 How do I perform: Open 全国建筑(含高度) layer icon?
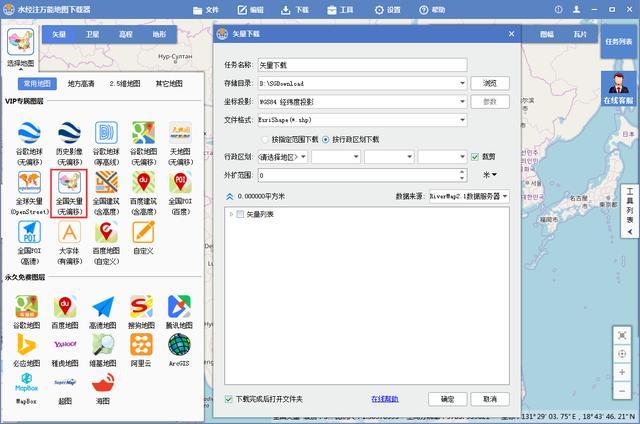pyautogui.click(x=106, y=182)
